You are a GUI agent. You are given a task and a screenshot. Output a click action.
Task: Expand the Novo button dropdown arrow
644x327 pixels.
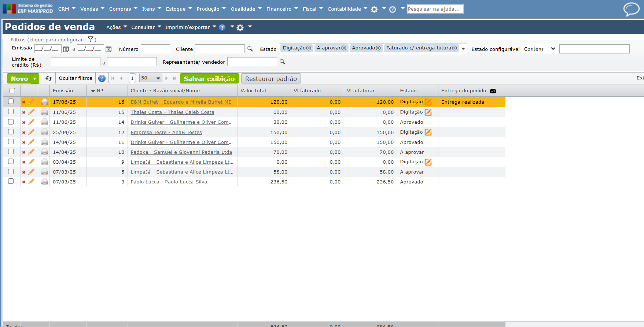pyautogui.click(x=35, y=78)
